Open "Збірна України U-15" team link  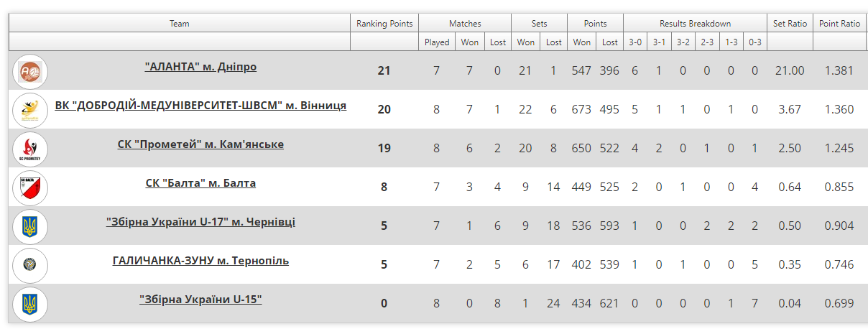pos(200,300)
